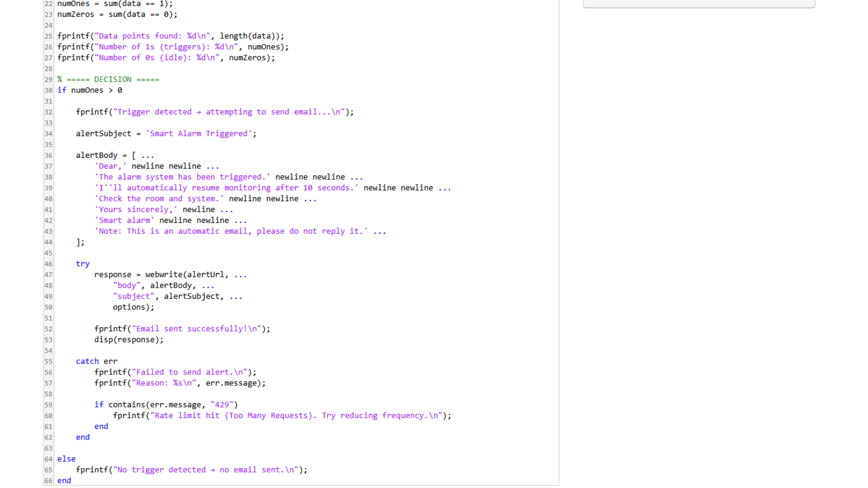Click the 'Data points found' fprintf line

point(170,36)
